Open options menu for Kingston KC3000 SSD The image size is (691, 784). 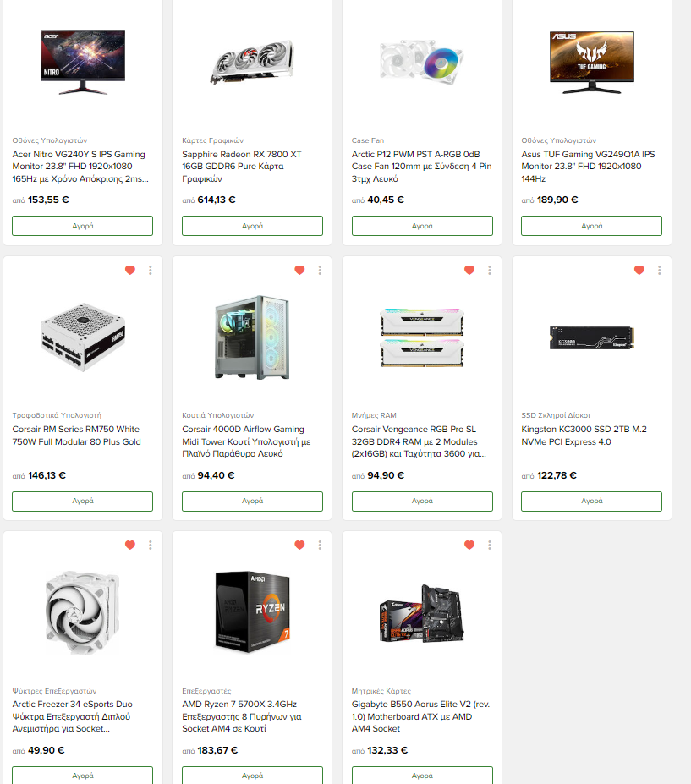[x=659, y=270]
